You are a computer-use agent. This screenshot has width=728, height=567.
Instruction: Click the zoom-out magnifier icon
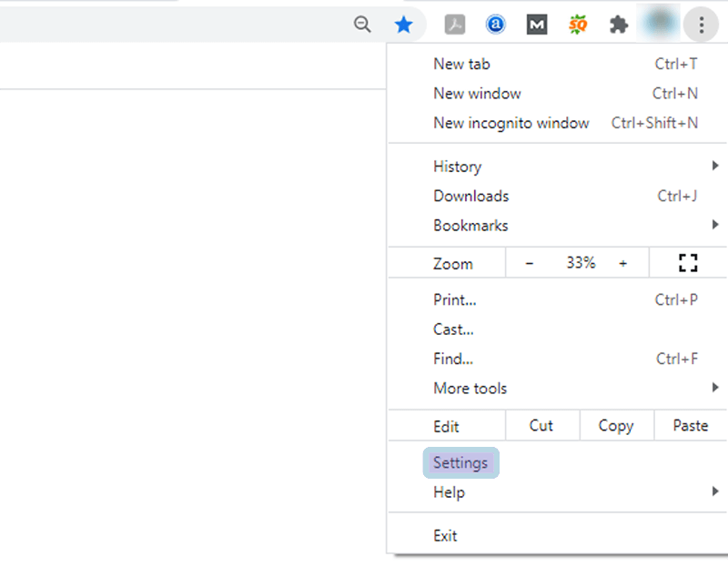point(362,25)
